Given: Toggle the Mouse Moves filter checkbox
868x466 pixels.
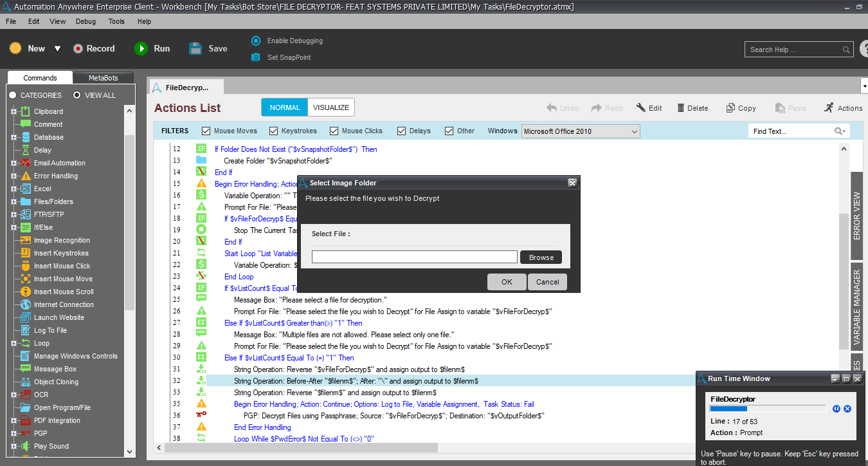Looking at the screenshot, I should tap(206, 131).
